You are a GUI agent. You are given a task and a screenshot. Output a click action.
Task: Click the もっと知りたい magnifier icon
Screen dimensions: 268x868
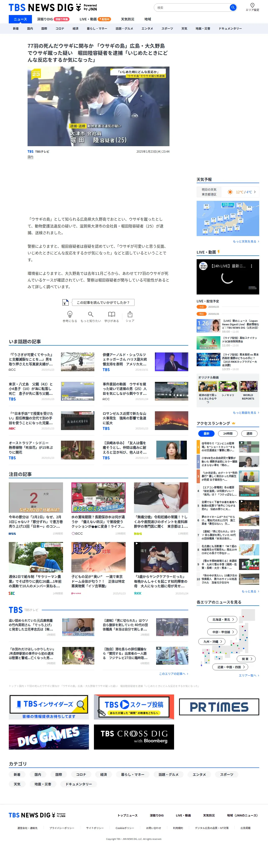[x=91, y=314]
